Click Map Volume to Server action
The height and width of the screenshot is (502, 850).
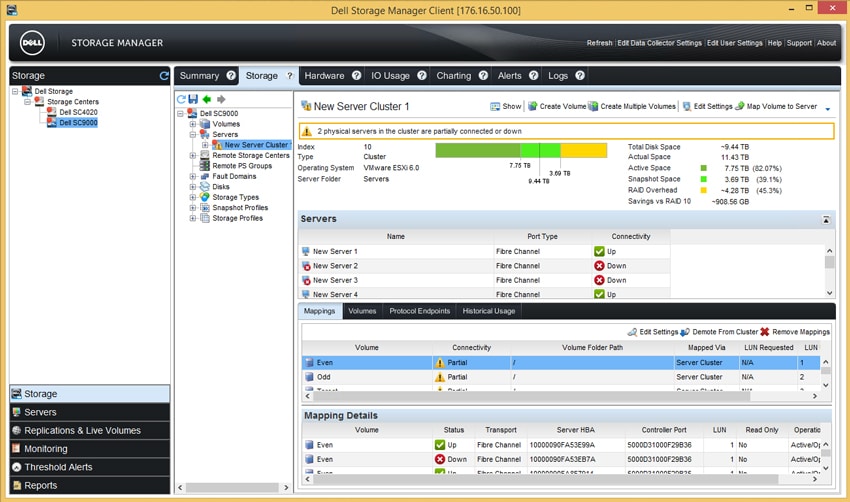coord(776,106)
